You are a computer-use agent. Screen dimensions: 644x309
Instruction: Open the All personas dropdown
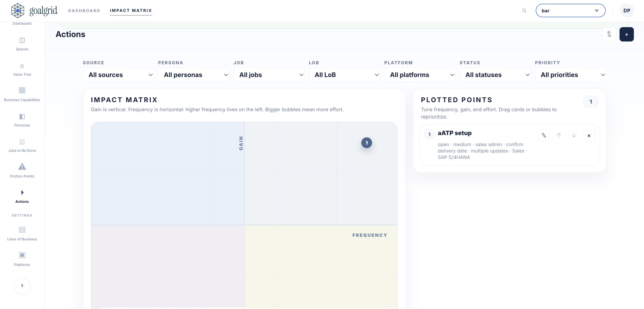click(194, 75)
